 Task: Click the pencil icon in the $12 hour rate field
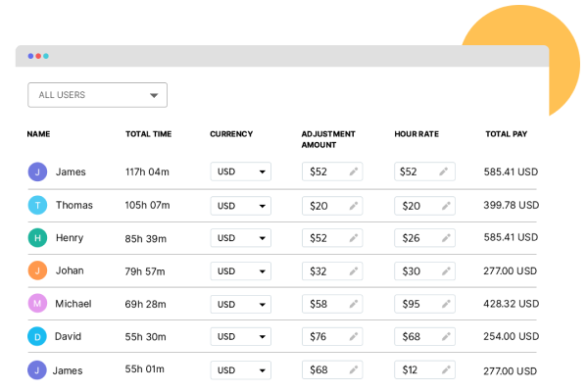(446, 369)
